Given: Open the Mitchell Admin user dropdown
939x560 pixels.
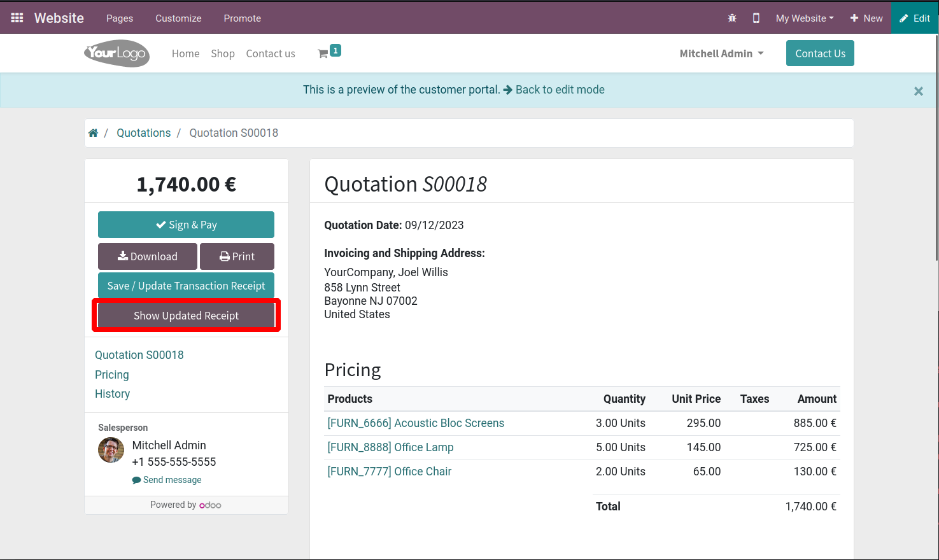Looking at the screenshot, I should [x=721, y=53].
